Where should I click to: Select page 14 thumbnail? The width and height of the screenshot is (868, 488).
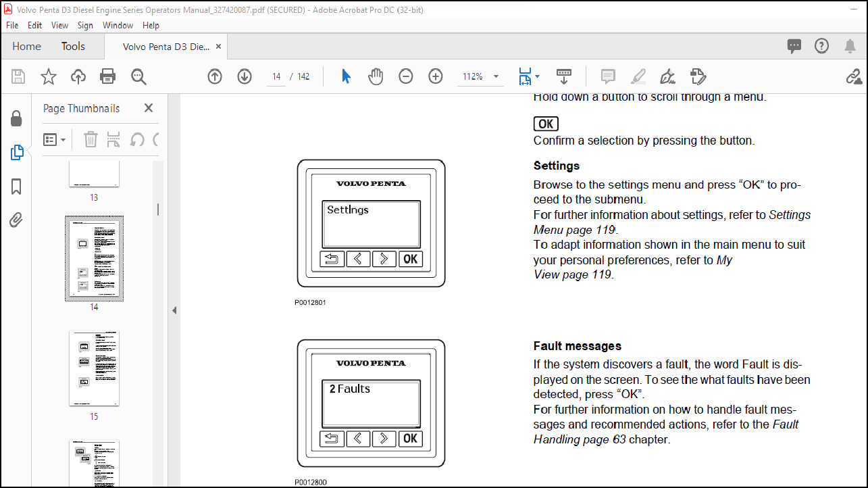click(94, 258)
